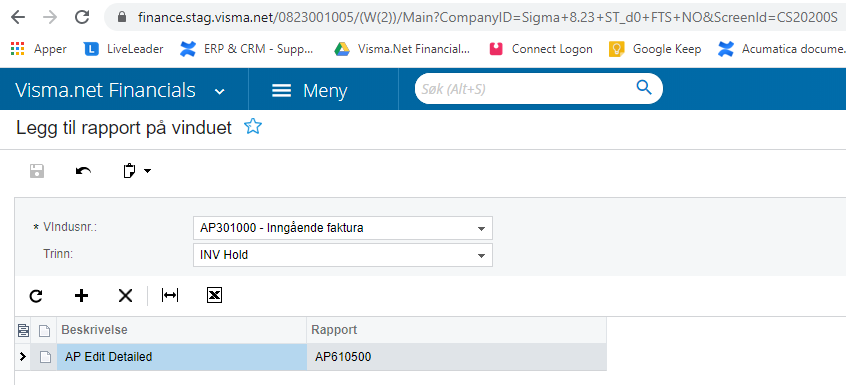Expand Visma.net Financials product switcher

[x=219, y=91]
